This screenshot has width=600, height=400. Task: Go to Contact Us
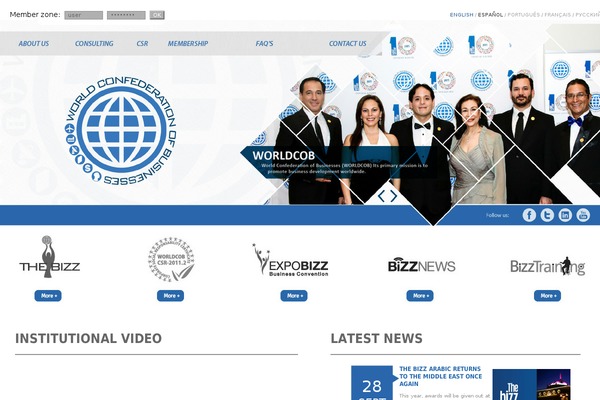348,44
